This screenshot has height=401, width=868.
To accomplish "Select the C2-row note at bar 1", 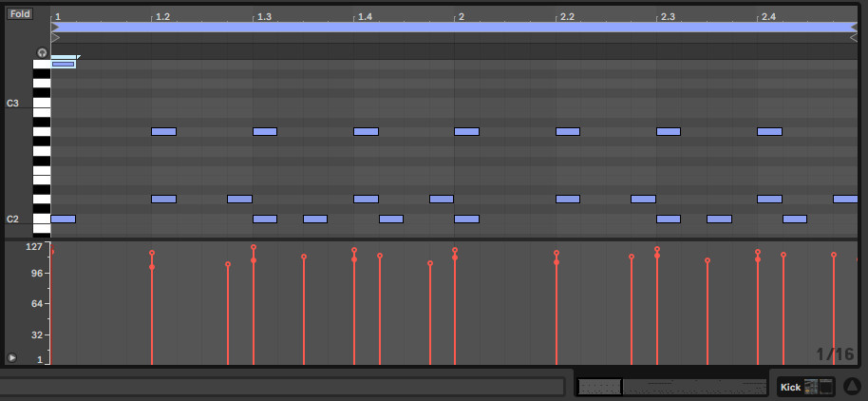I will [63, 219].
